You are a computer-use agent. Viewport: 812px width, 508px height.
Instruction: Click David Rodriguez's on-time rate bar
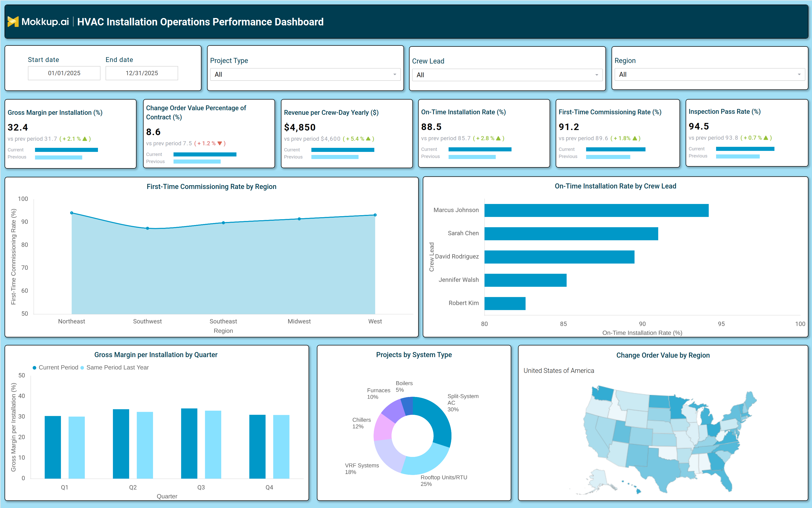pos(559,257)
